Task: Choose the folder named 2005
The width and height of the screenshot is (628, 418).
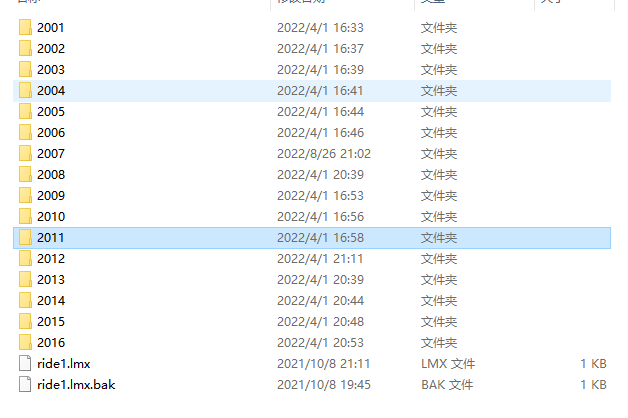Action: click(x=51, y=112)
